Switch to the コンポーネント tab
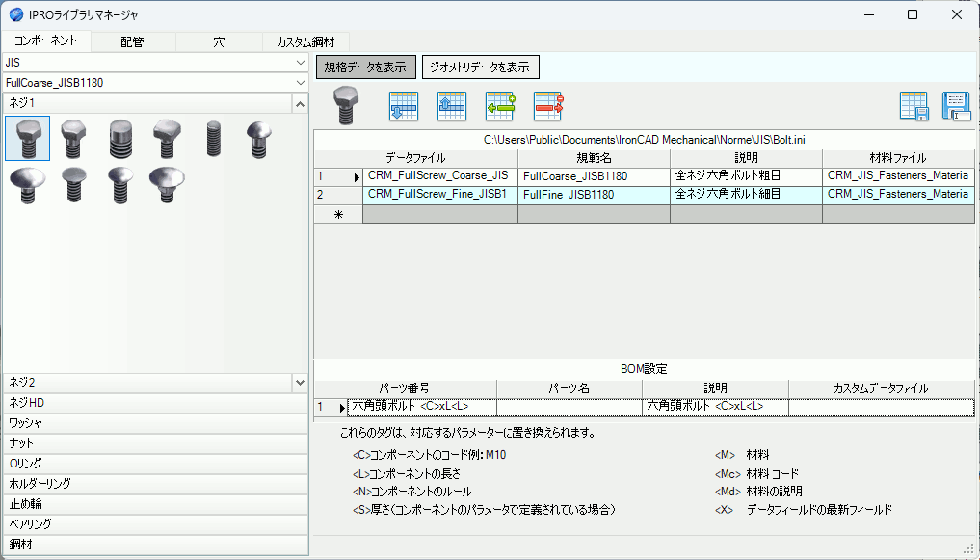 click(45, 40)
